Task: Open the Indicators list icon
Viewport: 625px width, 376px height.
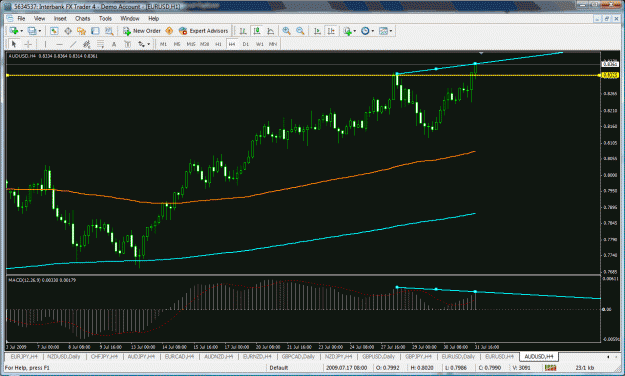Action: [348, 31]
